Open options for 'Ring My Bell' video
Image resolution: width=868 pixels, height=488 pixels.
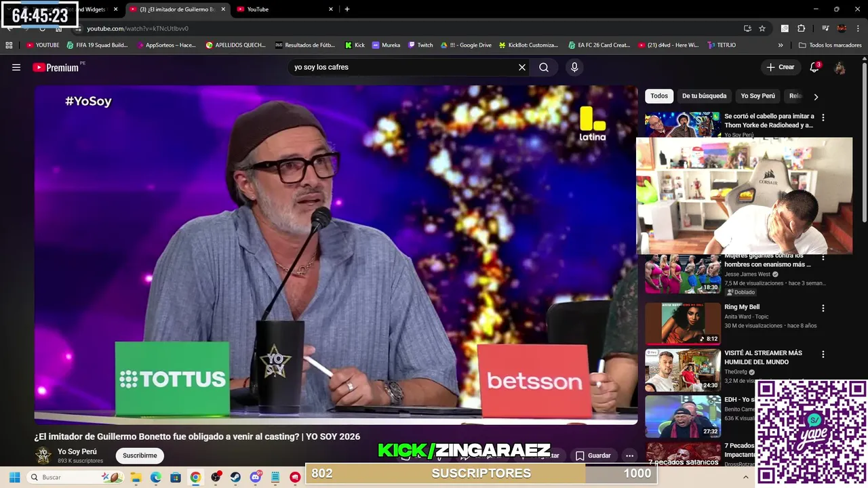(x=823, y=308)
